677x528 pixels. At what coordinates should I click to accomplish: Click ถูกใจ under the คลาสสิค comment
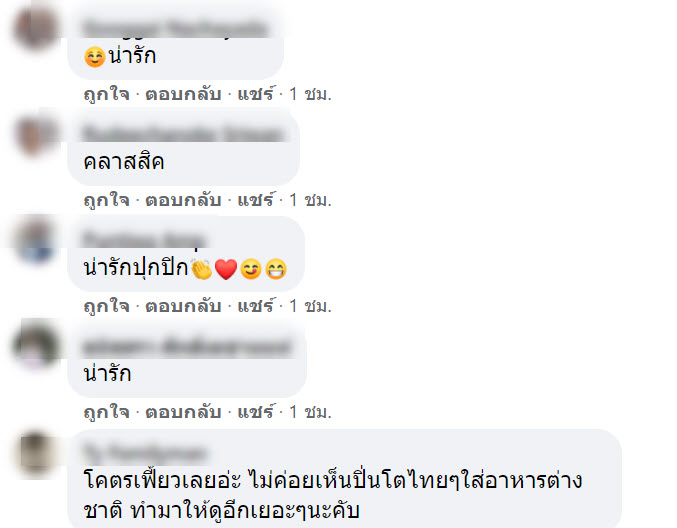click(106, 200)
